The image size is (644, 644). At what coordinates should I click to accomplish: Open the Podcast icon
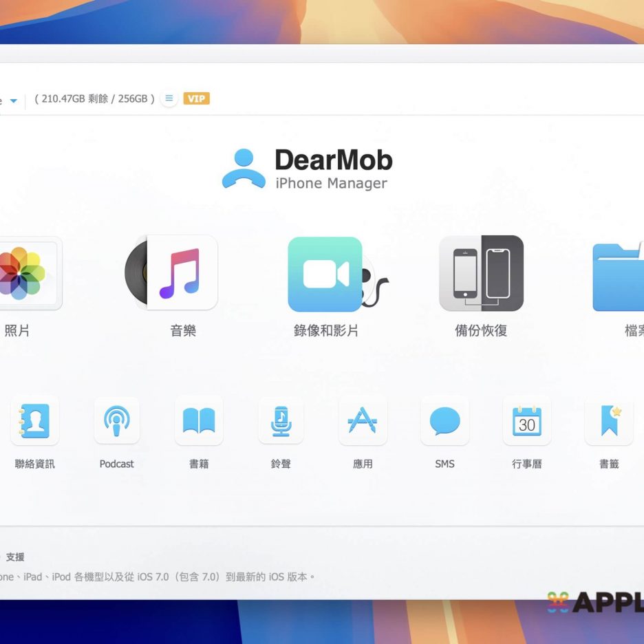[116, 420]
